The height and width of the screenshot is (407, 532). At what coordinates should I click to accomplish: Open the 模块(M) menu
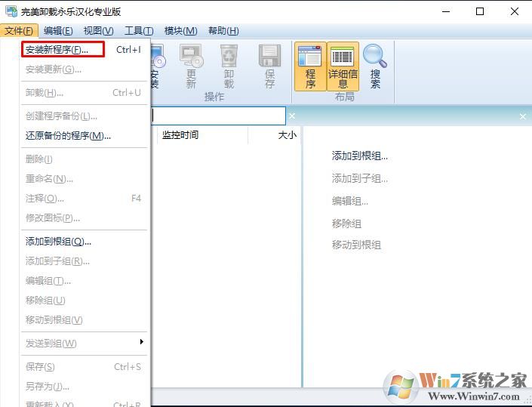coord(180,31)
